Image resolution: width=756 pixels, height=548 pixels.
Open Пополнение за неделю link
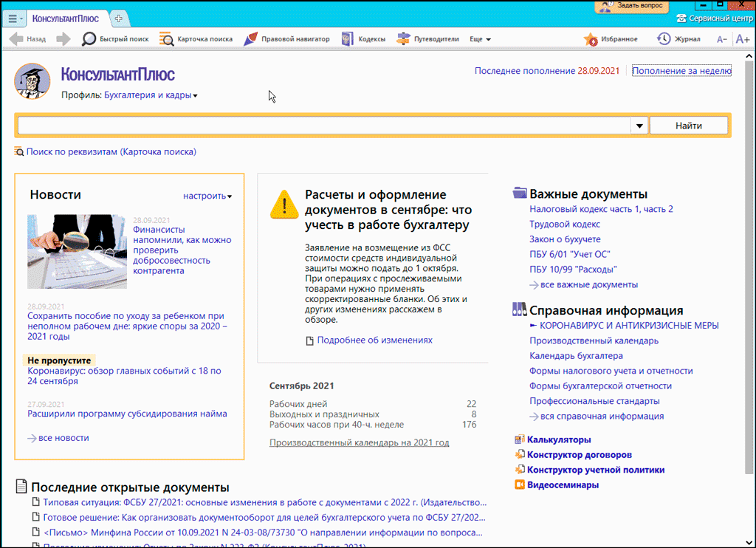(681, 71)
